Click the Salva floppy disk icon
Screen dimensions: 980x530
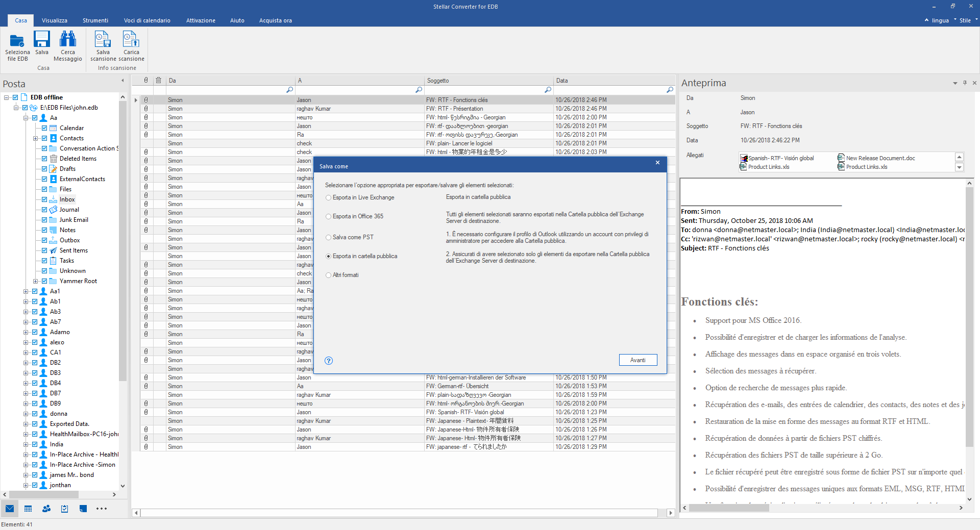pos(42,40)
